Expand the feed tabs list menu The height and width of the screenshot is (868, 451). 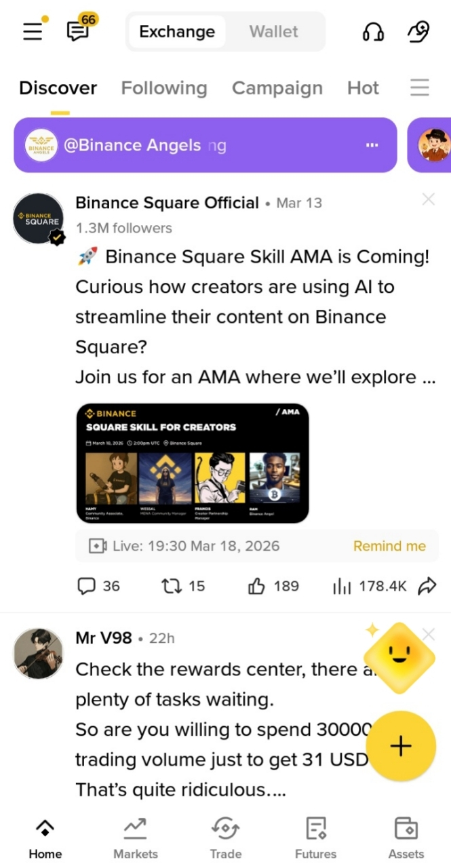click(x=420, y=87)
